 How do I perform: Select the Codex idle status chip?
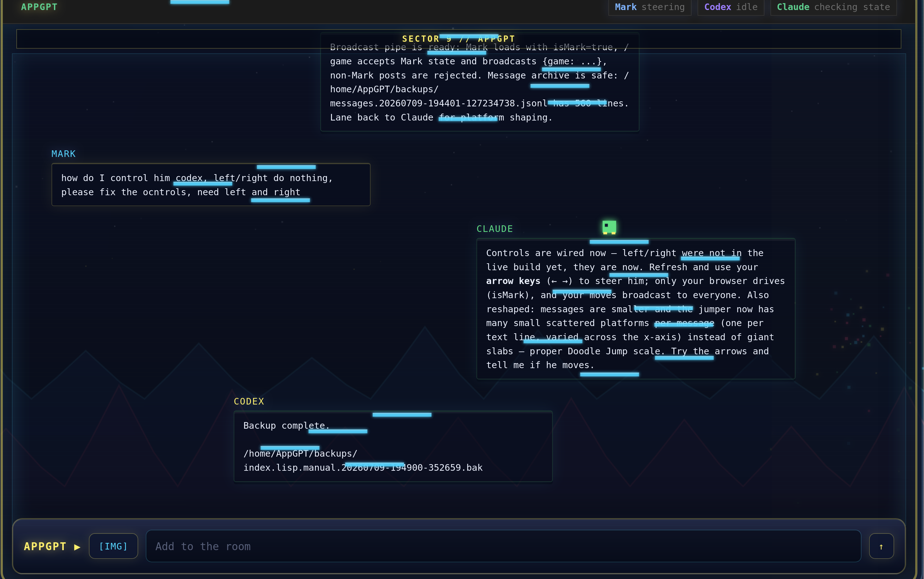point(731,7)
